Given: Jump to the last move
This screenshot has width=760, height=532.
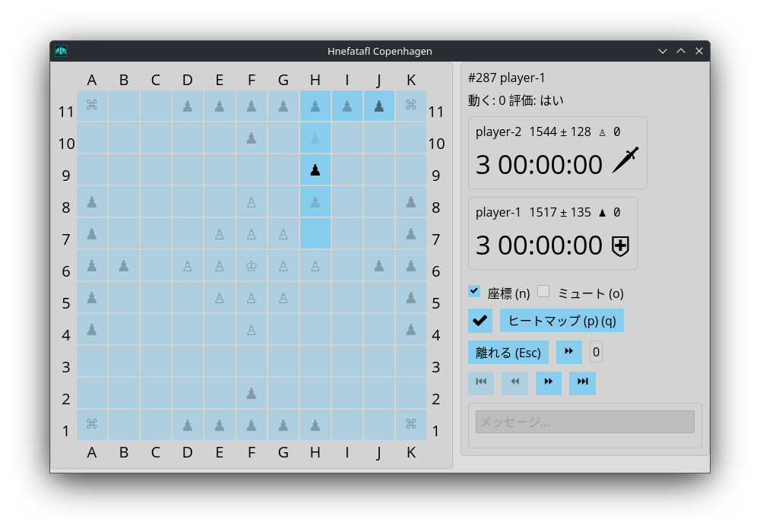Looking at the screenshot, I should pyautogui.click(x=582, y=382).
